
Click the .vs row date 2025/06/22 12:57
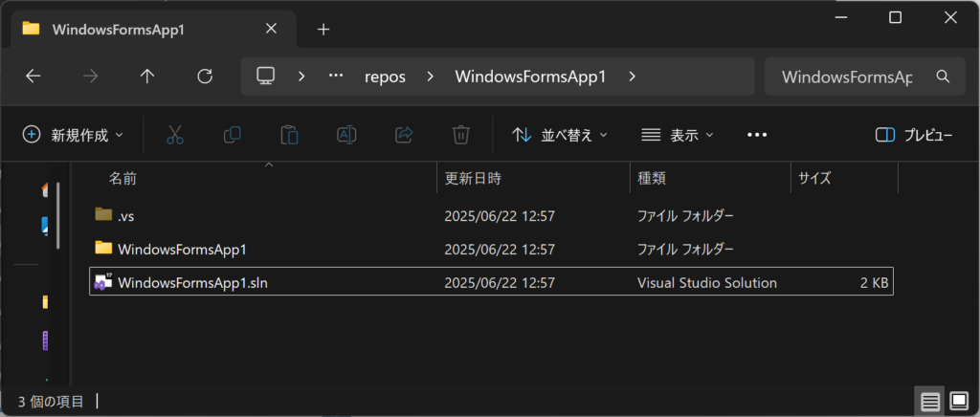click(x=500, y=216)
